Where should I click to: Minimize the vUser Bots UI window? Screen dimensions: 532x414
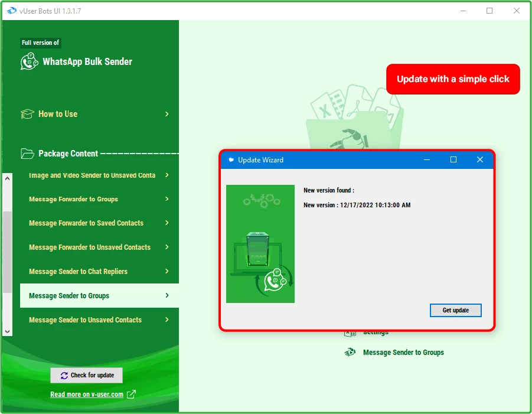[463, 11]
